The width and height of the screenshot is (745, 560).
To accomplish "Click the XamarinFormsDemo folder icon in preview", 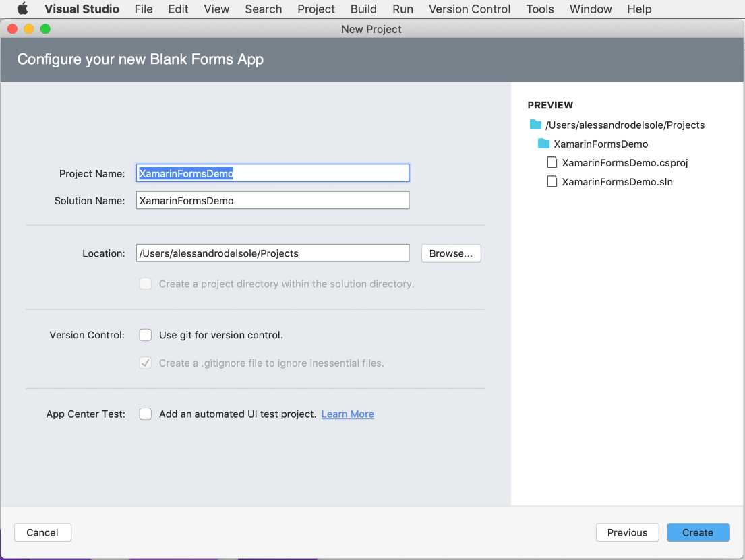I will (x=543, y=144).
